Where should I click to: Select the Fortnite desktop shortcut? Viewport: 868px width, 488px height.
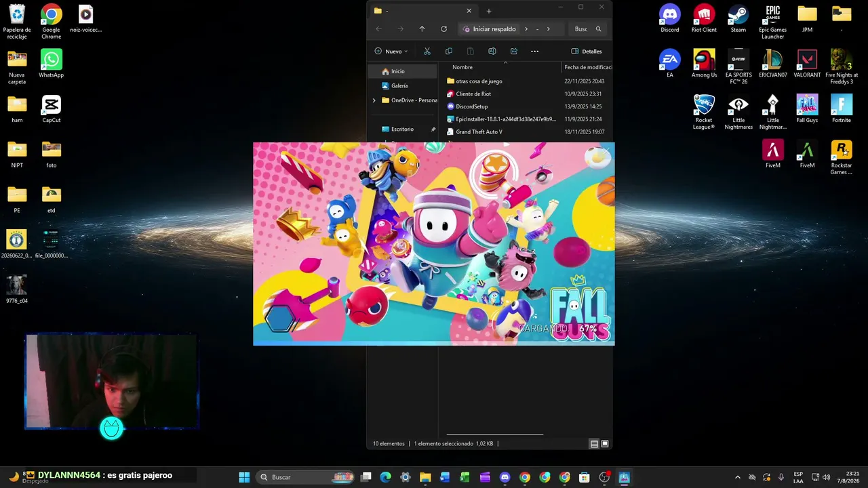pyautogui.click(x=842, y=108)
